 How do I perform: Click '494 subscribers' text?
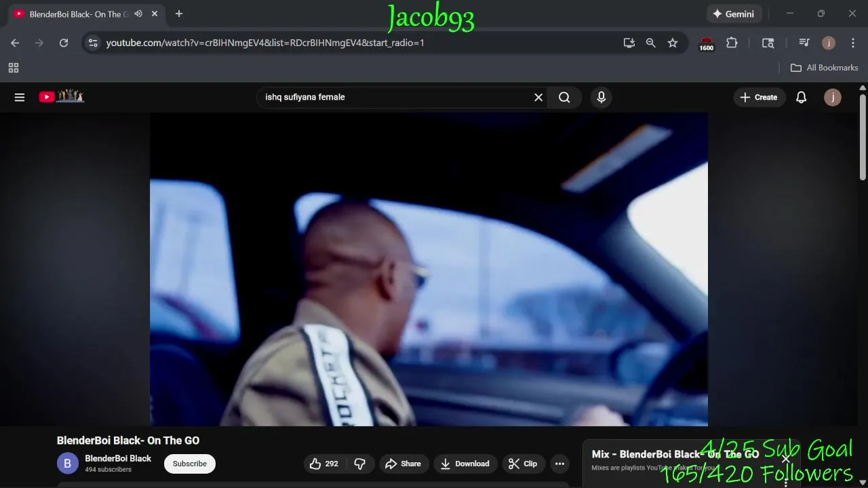(108, 470)
